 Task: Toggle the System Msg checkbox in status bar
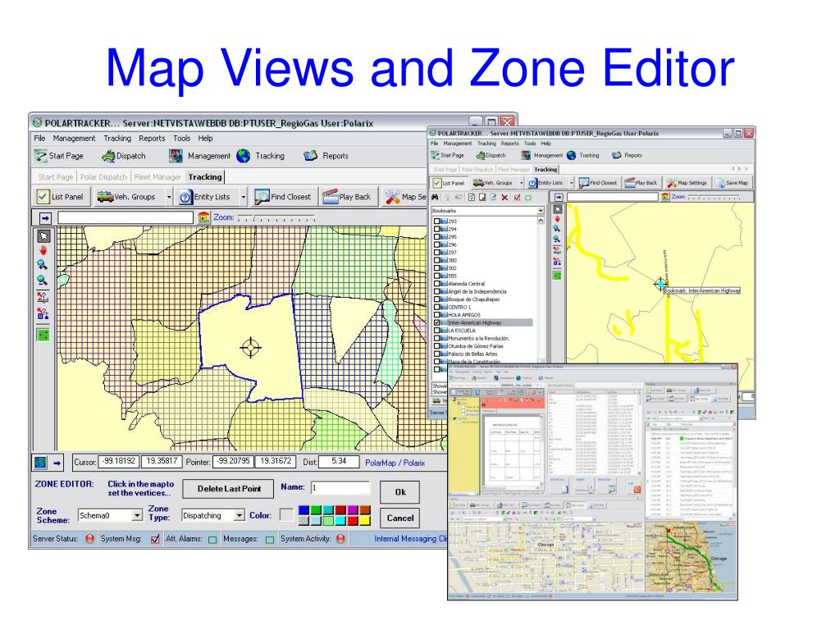click(155, 539)
